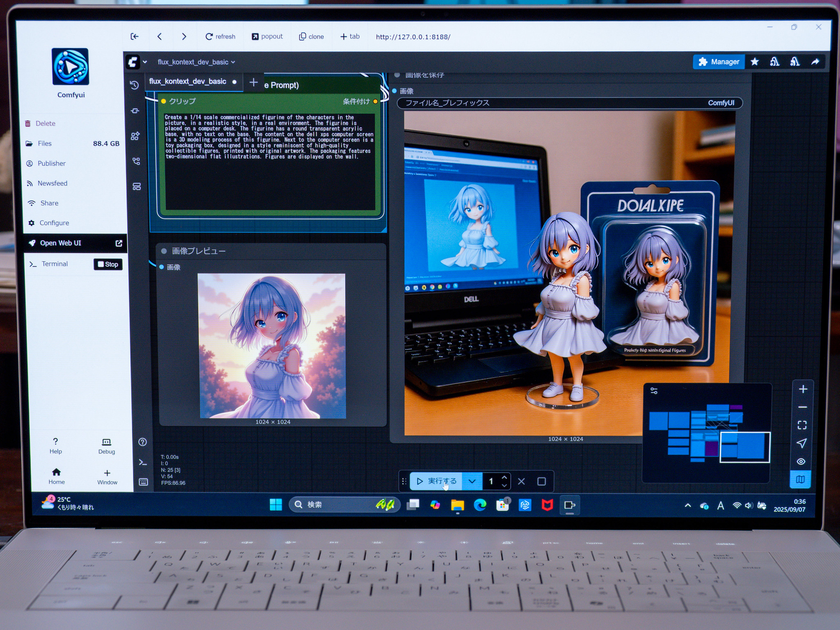This screenshot has height=630, width=840.
Task: Expand the run options chevron next to 実行する
Action: click(x=472, y=481)
